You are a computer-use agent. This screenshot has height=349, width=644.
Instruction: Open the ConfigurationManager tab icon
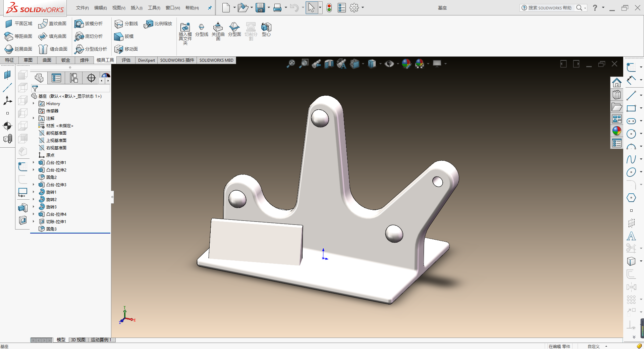(74, 78)
